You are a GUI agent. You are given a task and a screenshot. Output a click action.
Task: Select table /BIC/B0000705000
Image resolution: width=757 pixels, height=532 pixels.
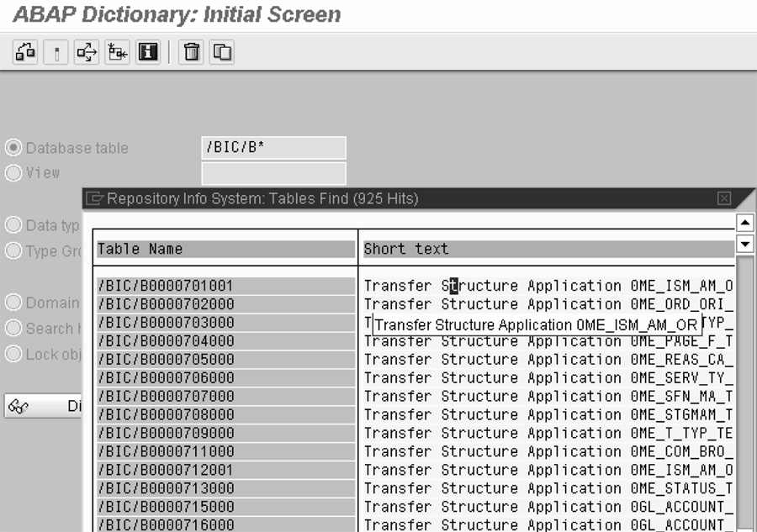pyautogui.click(x=226, y=360)
